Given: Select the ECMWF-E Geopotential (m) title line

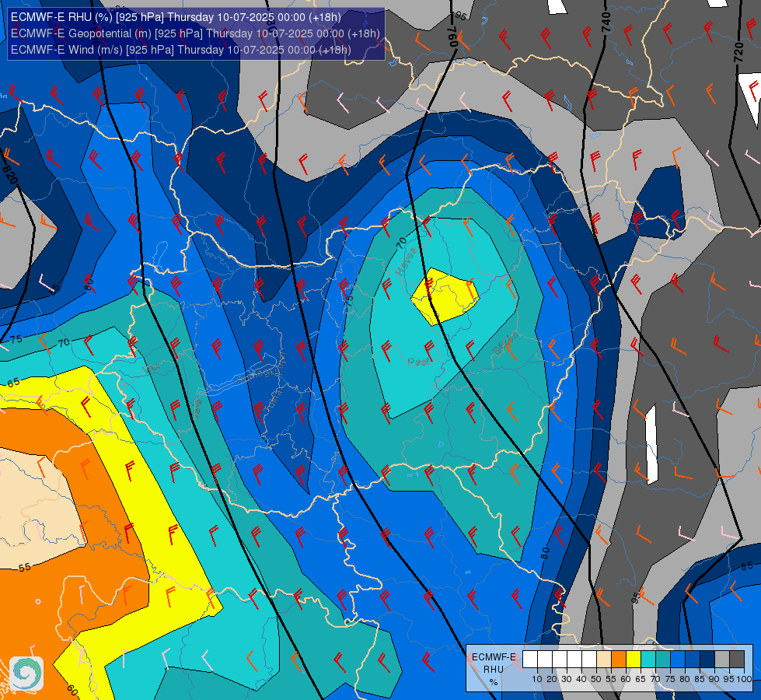Looking at the screenshot, I should (195, 33).
